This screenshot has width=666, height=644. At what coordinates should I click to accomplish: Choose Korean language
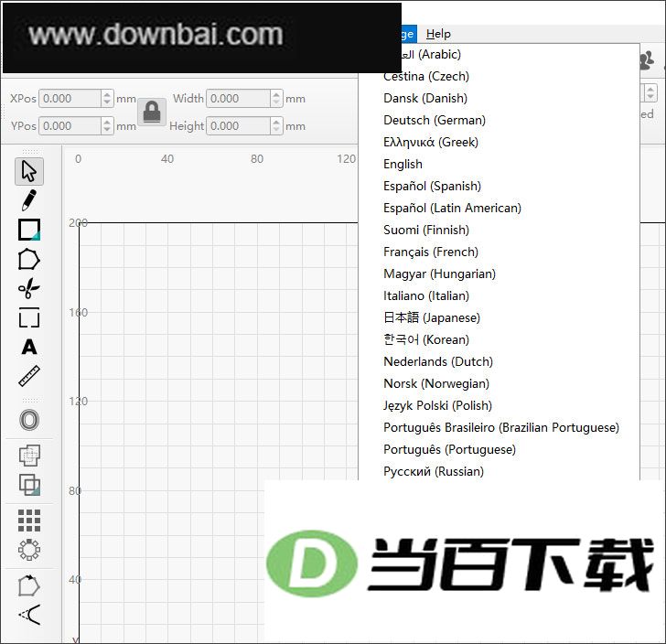tap(499, 340)
